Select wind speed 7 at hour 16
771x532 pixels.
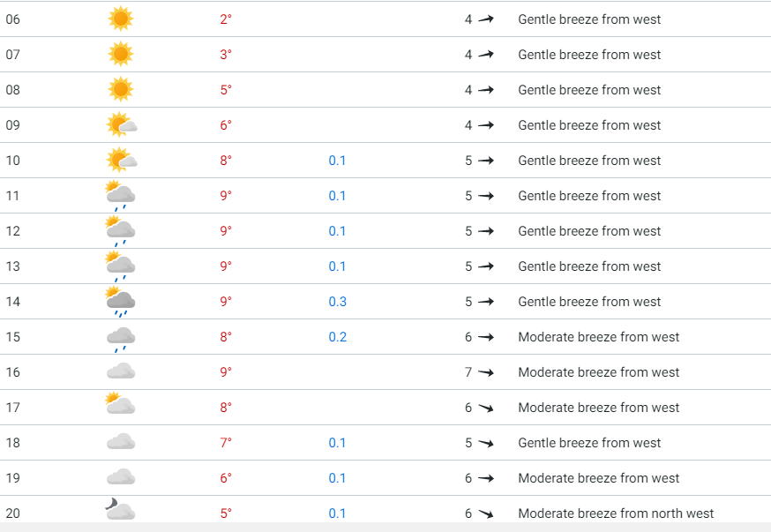click(468, 372)
